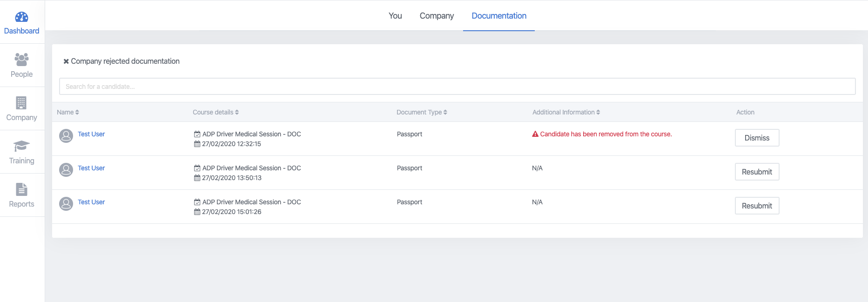
Task: Click the red warning triangle icon
Action: coord(535,134)
